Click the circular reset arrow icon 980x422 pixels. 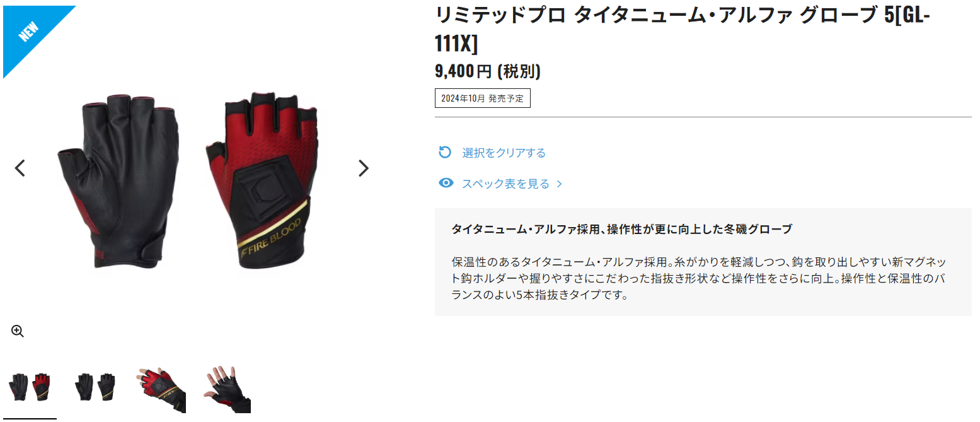point(446,153)
